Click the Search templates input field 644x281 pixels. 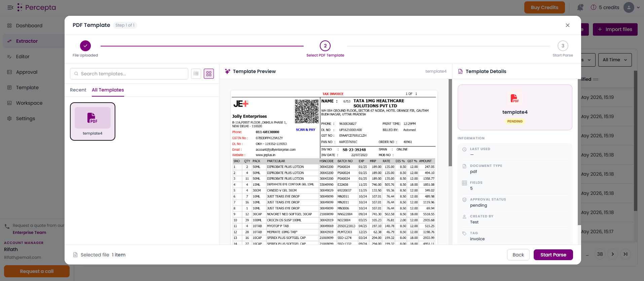point(129,74)
